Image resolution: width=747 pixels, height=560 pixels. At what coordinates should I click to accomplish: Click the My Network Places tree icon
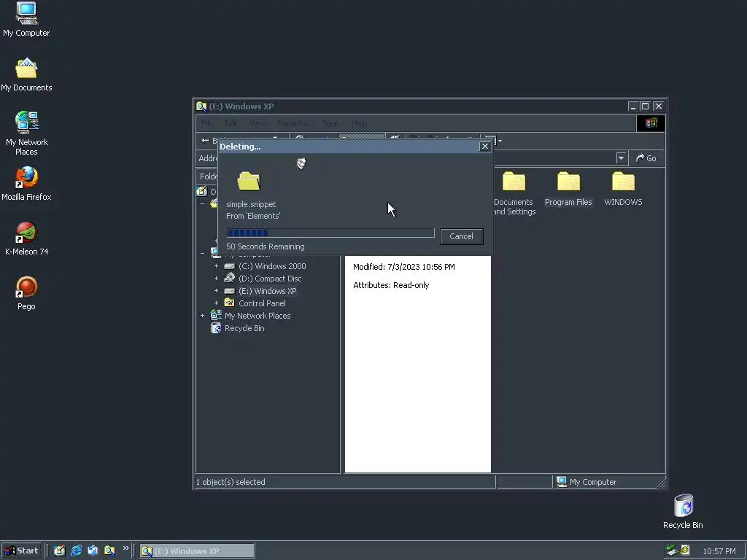(x=216, y=315)
